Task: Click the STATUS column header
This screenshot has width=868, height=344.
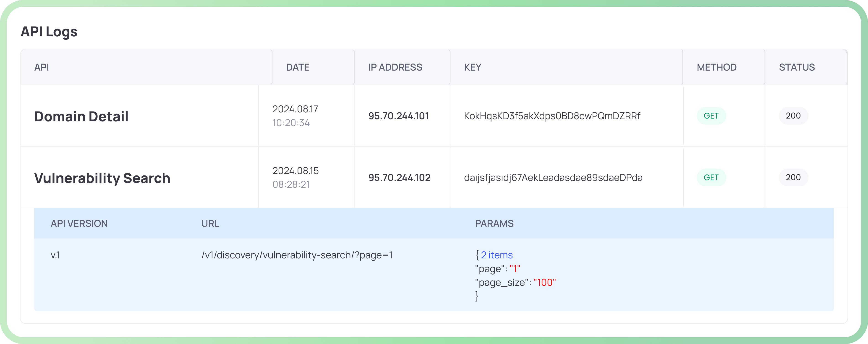Action: (x=797, y=67)
